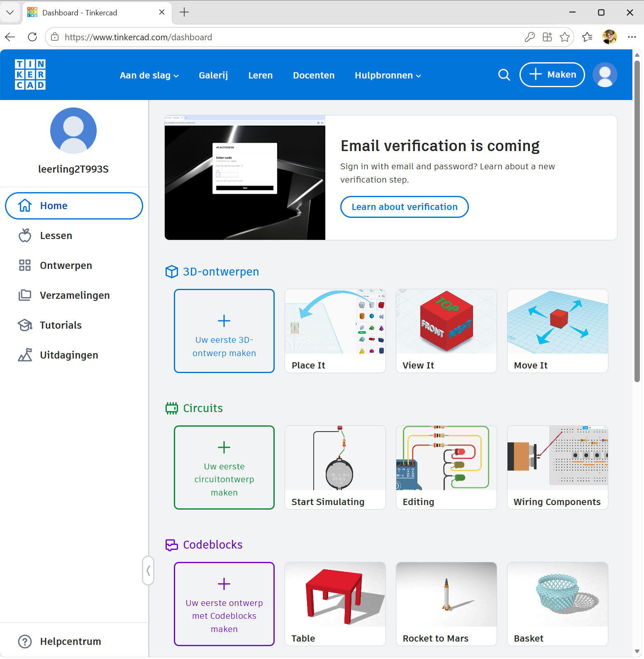Click the browser profile picture

pyautogui.click(x=610, y=37)
